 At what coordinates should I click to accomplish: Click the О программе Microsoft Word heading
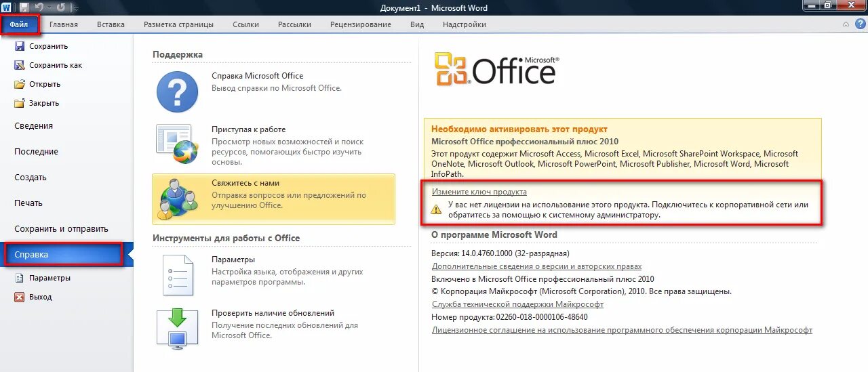click(494, 234)
